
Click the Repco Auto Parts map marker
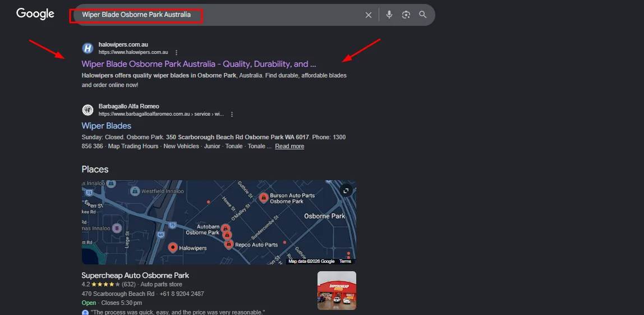(229, 244)
